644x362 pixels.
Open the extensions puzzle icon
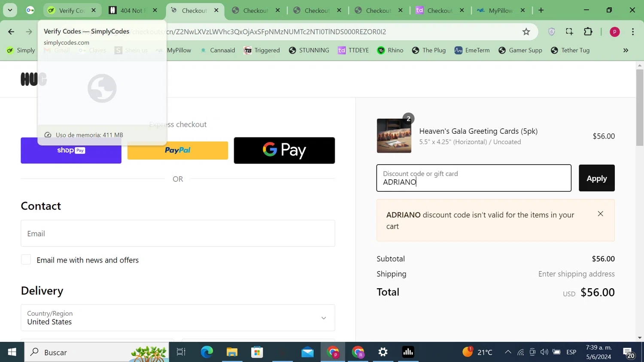click(x=588, y=32)
